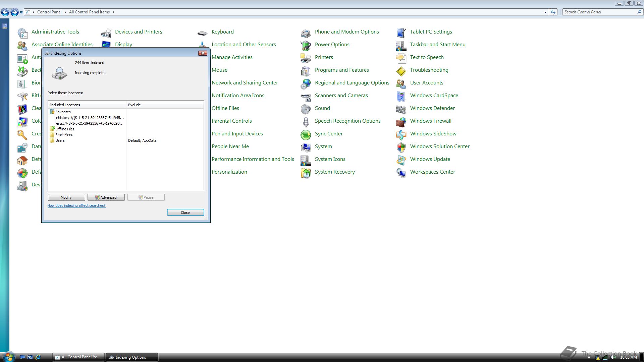Click the Sound speaker icon
The height and width of the screenshot is (362, 644).
306,109
